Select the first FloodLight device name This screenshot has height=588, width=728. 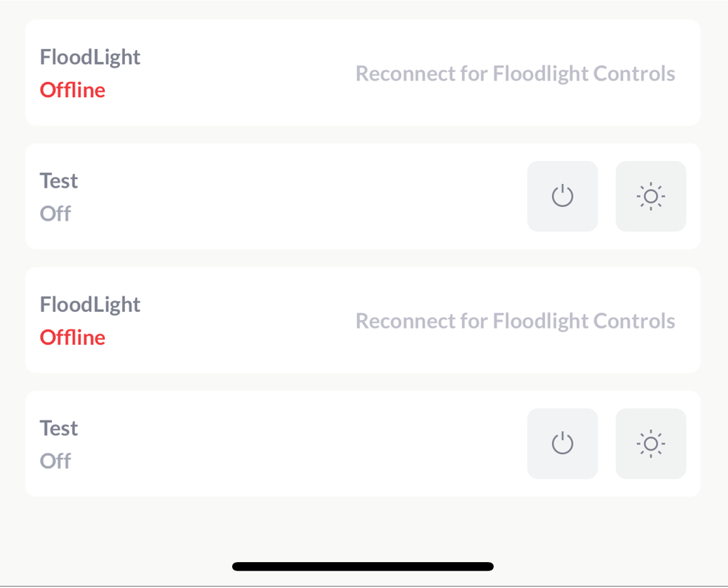(x=90, y=57)
